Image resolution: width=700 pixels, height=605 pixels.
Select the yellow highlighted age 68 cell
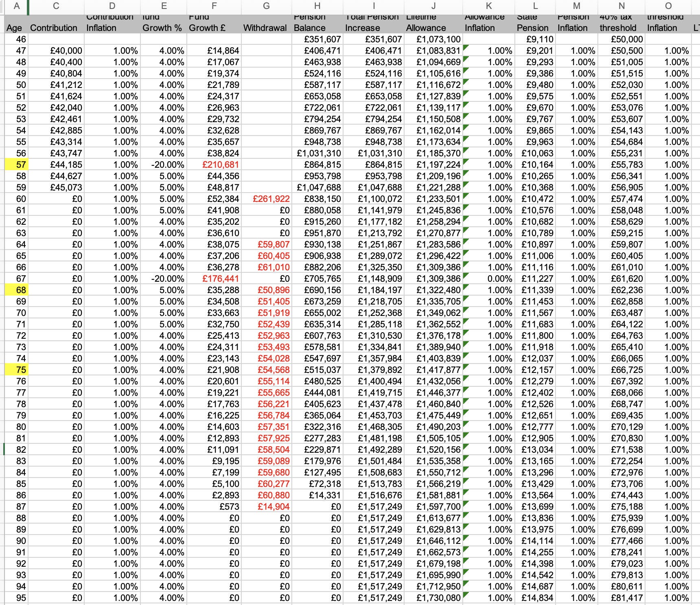point(16,290)
